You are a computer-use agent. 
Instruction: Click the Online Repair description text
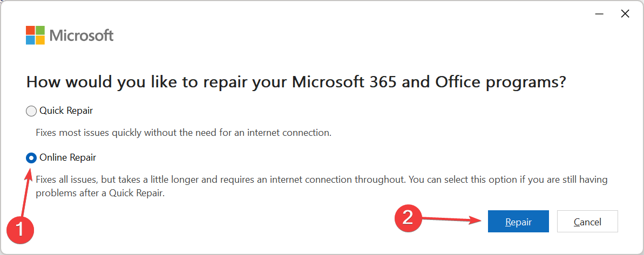click(322, 187)
